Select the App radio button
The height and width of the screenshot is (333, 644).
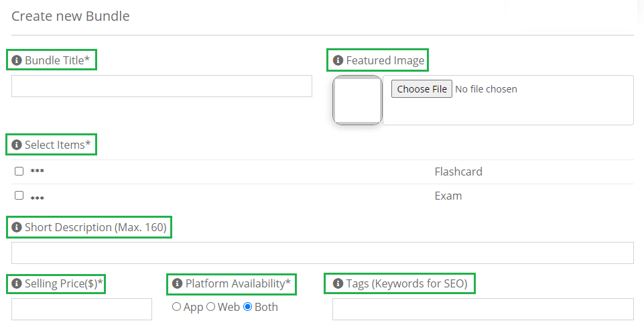click(x=177, y=307)
